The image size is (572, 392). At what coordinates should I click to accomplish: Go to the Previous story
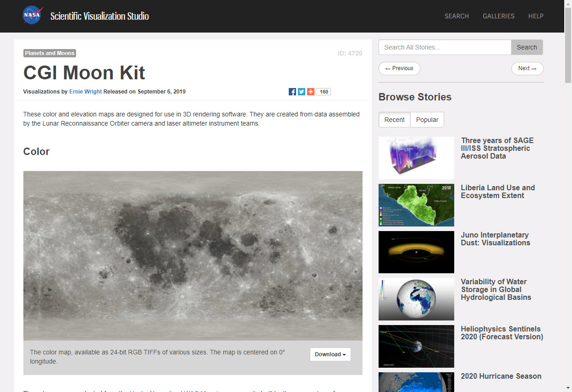click(x=399, y=68)
